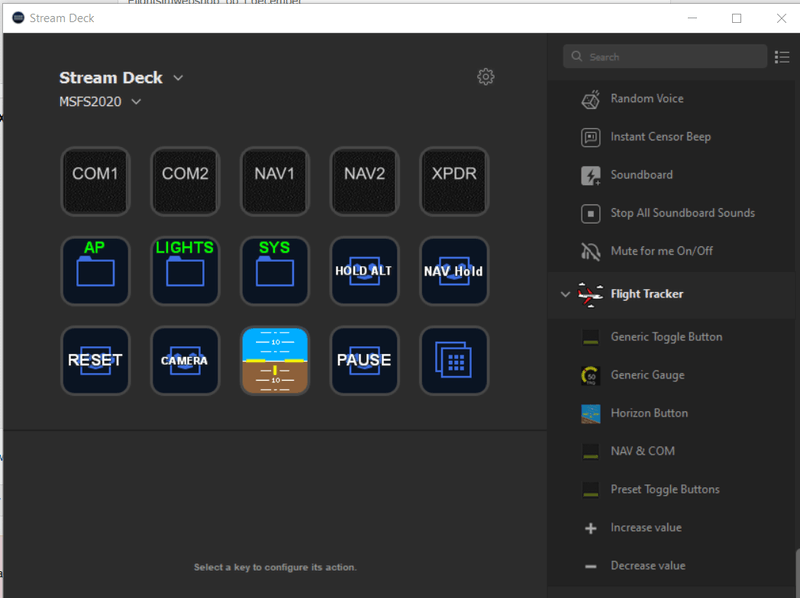Select Decrease value label
Viewport: 800px width, 598px height.
tap(648, 566)
